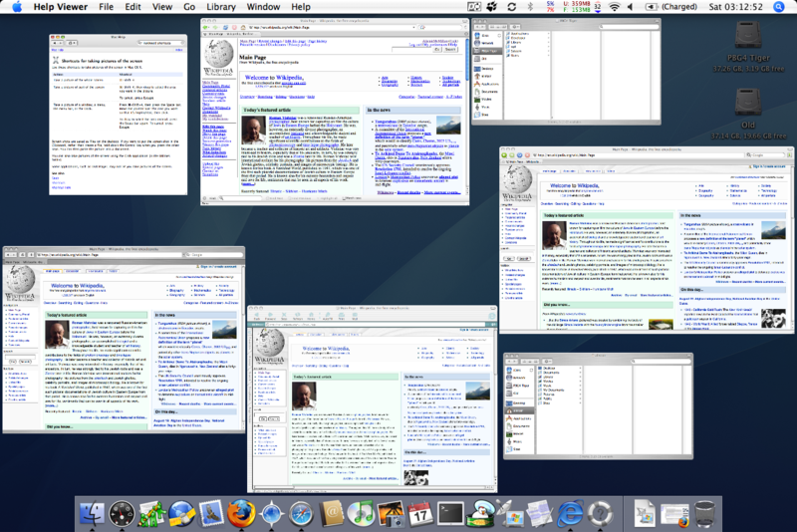This screenshot has height=532, width=797.
Task: Select the Old hard drive icon
Action: [x=748, y=103]
